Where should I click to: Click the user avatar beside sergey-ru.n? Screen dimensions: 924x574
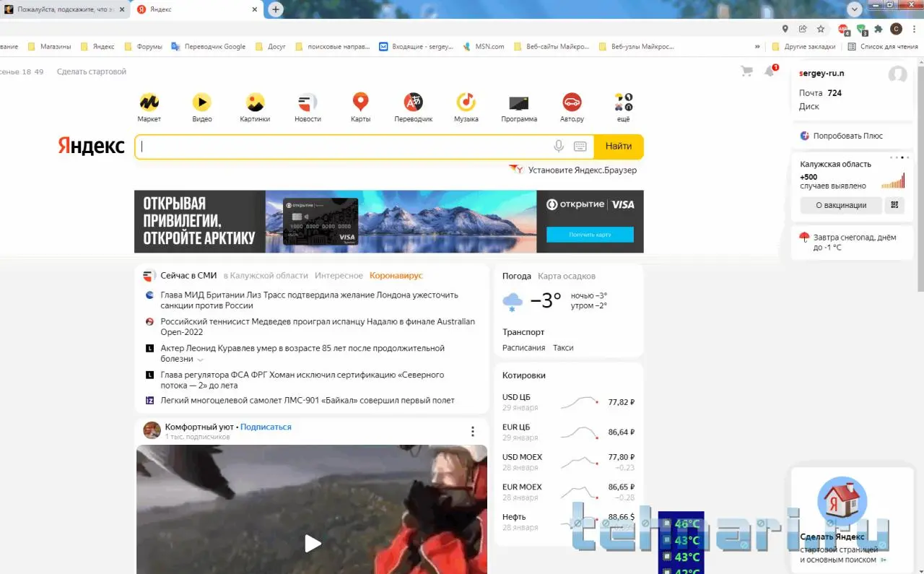(x=897, y=74)
